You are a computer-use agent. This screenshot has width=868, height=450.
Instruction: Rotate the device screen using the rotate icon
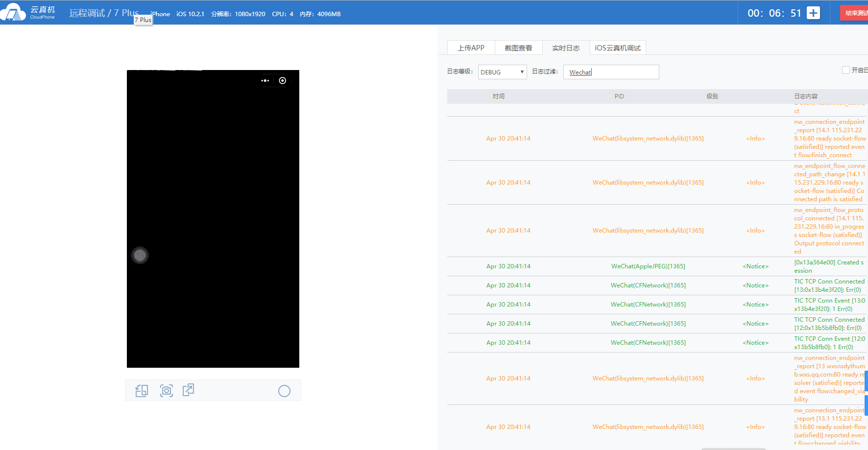coord(142,391)
